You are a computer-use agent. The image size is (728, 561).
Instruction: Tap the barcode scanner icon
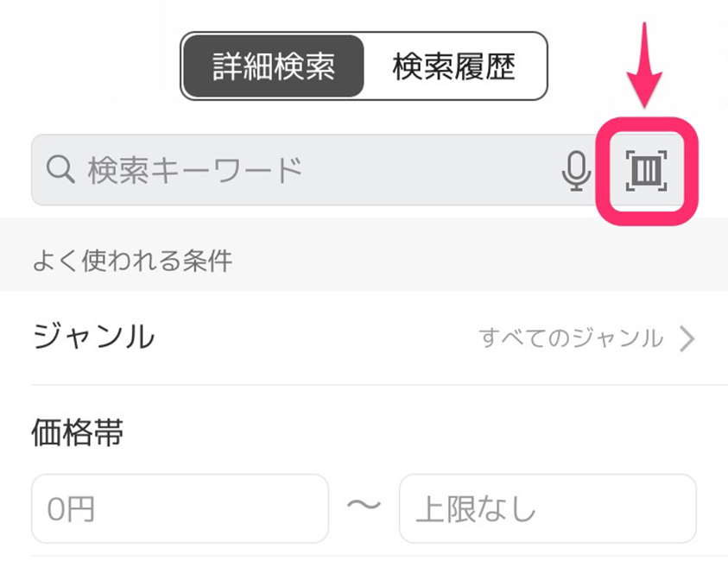646,170
